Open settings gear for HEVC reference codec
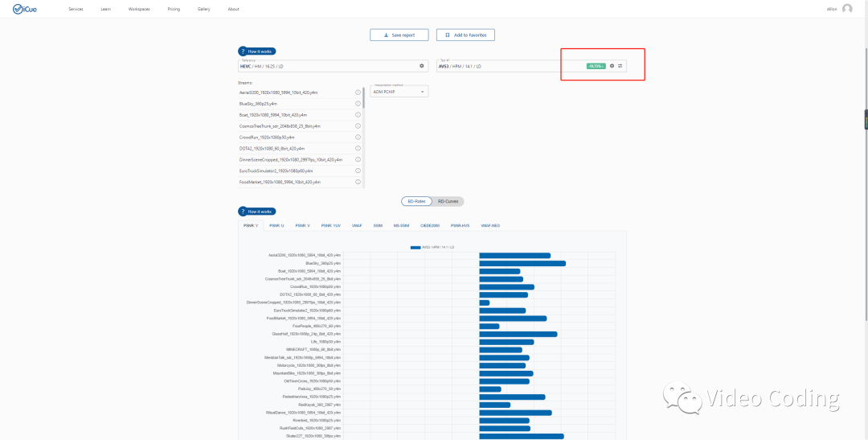 [422, 66]
